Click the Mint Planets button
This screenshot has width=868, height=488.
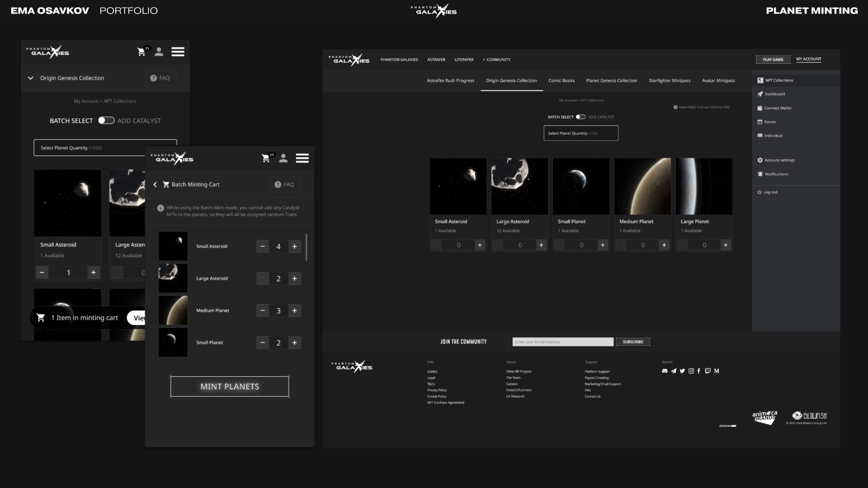click(x=230, y=386)
